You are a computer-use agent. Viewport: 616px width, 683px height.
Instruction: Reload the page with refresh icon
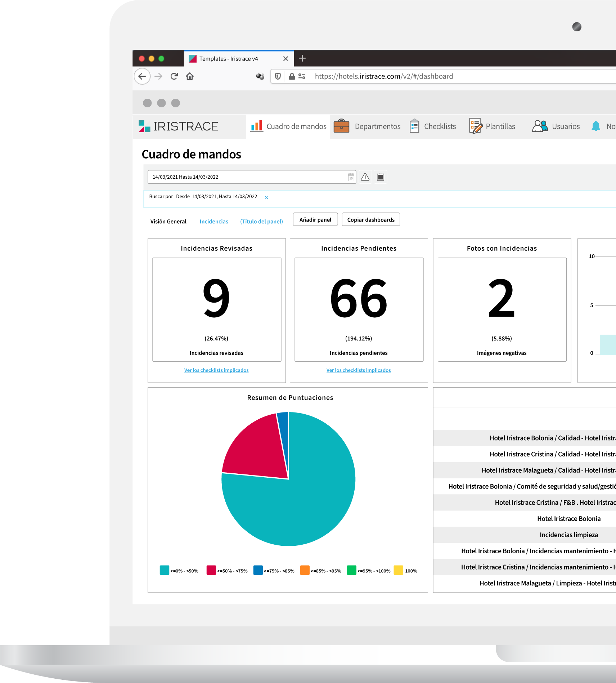coord(174,76)
